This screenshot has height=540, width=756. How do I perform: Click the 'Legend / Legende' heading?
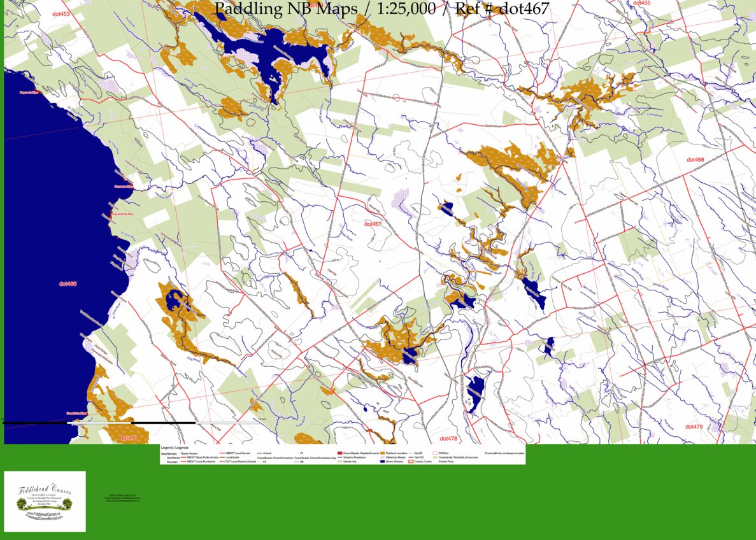tap(175, 448)
